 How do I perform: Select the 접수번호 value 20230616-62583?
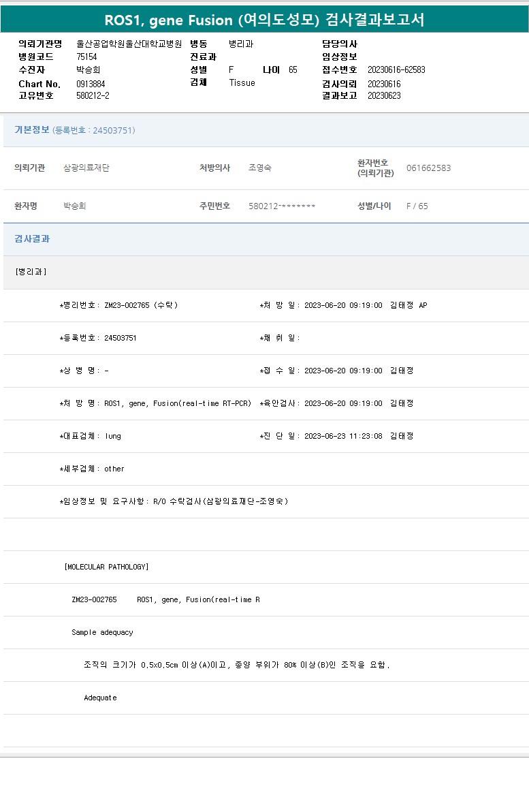pos(396,69)
